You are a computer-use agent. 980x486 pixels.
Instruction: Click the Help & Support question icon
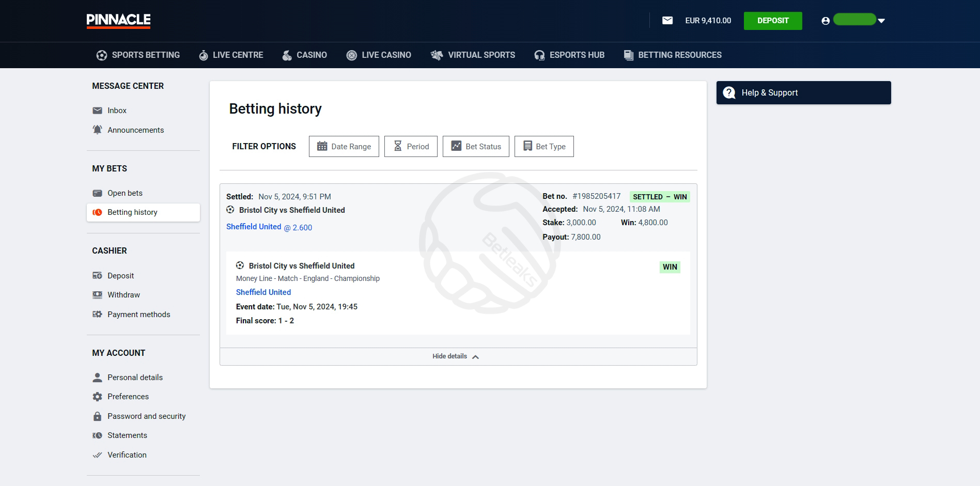tap(729, 93)
